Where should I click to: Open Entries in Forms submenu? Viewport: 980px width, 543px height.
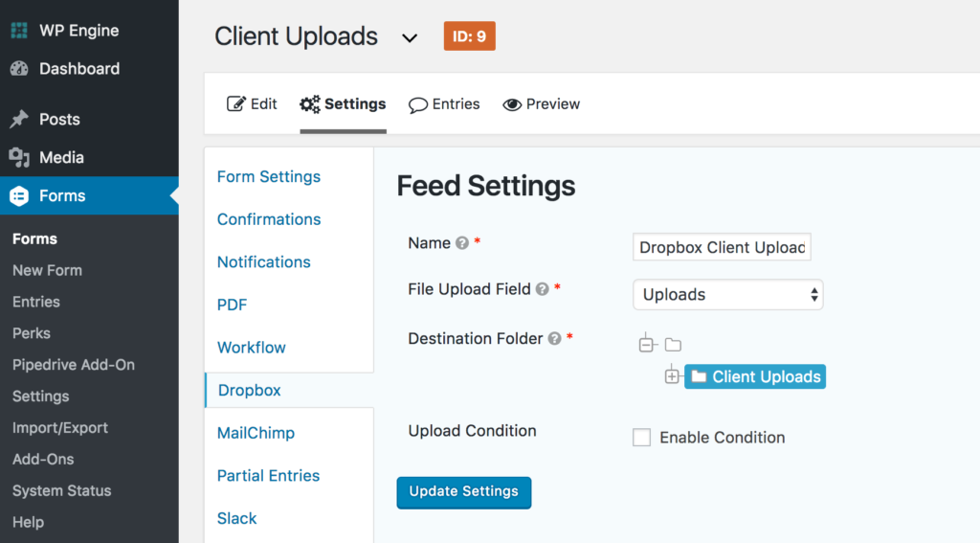[36, 302]
